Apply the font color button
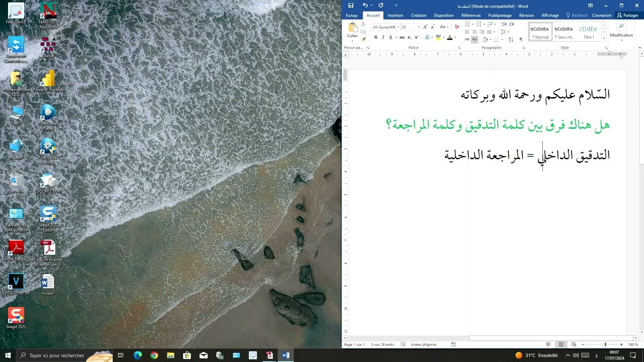Image resolution: width=644 pixels, height=362 pixels. click(x=449, y=37)
